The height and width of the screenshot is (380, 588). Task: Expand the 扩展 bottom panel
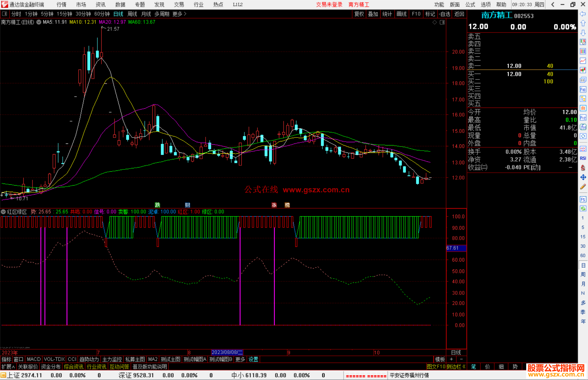[x=8, y=367]
